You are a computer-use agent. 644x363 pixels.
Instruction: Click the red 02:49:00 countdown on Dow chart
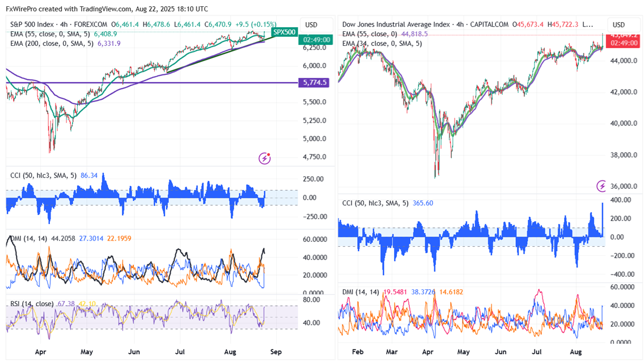(622, 43)
